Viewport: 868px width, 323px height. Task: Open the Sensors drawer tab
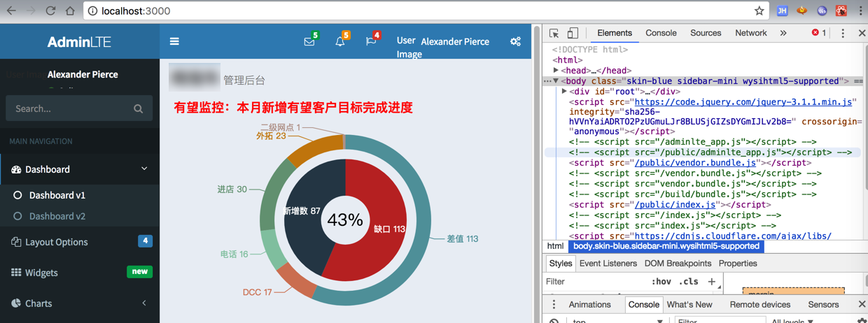coord(823,304)
